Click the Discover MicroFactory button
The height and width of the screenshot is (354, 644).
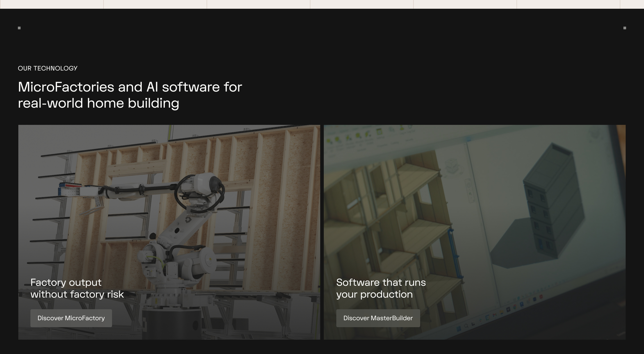coord(71,318)
